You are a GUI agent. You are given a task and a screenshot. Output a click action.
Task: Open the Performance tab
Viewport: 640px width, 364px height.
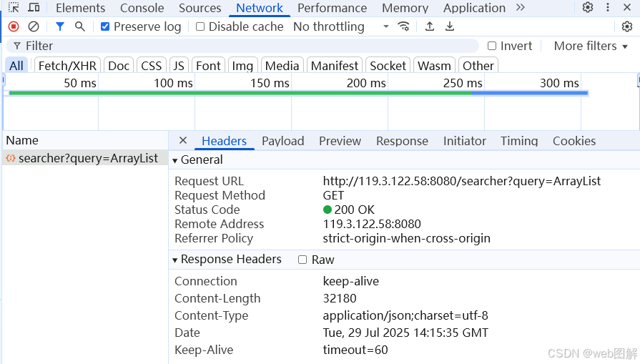(x=332, y=8)
